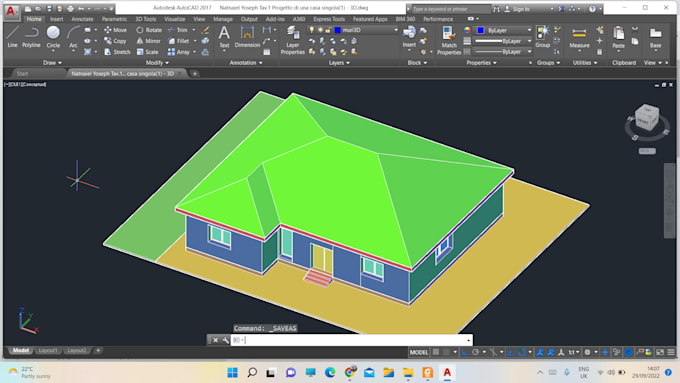Switch to the Start file tab

click(23, 74)
